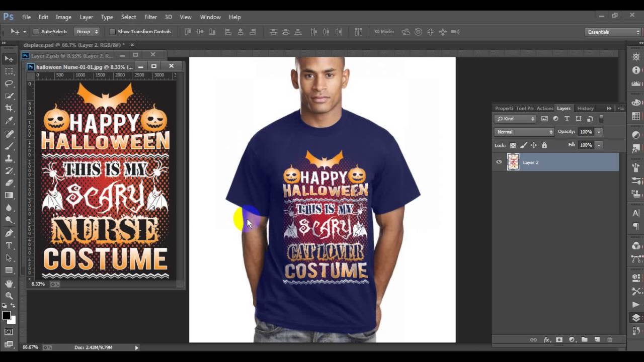Switch to displace.psd document tab
Screen dimensions: 644x362
point(74,45)
